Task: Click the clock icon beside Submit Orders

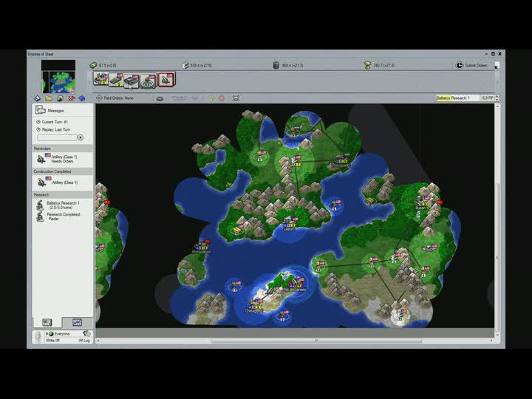Action: [x=459, y=65]
